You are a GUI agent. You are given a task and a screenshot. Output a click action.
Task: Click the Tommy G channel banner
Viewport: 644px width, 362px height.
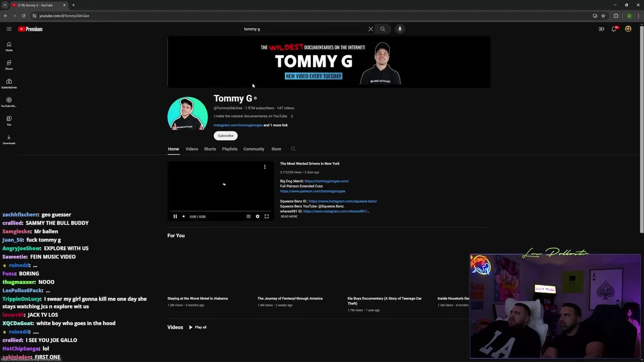pos(329,62)
